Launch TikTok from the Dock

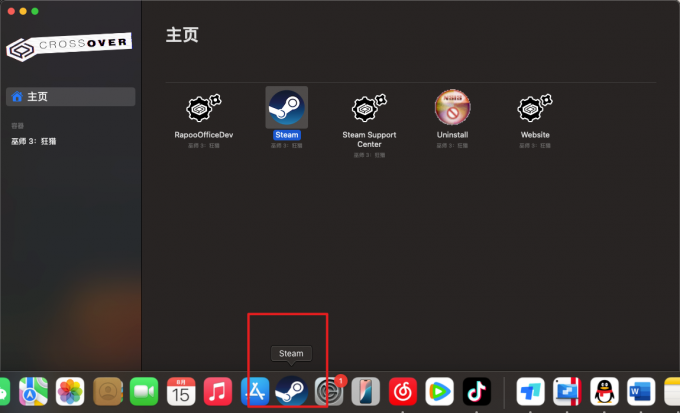[x=477, y=392]
